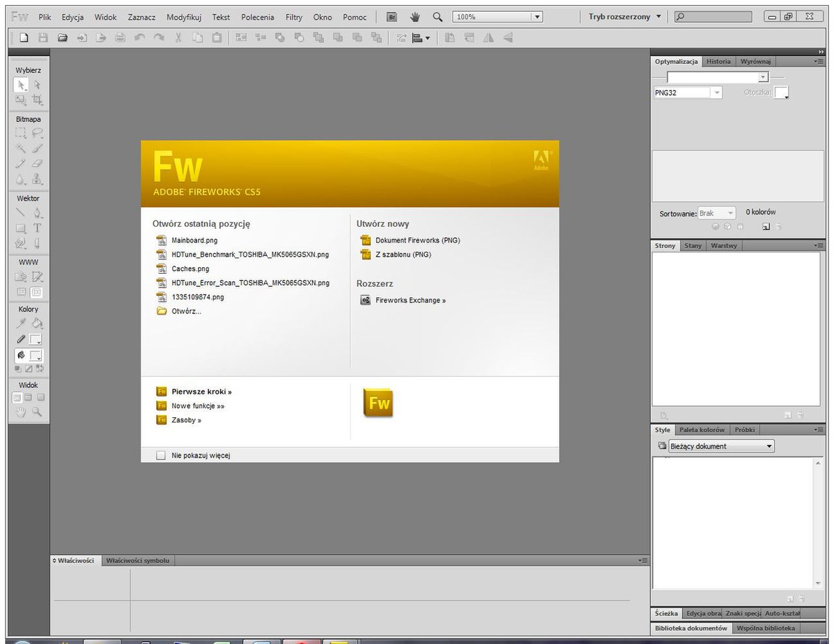Select the Pointer tool
The image size is (834, 644).
click(21, 85)
